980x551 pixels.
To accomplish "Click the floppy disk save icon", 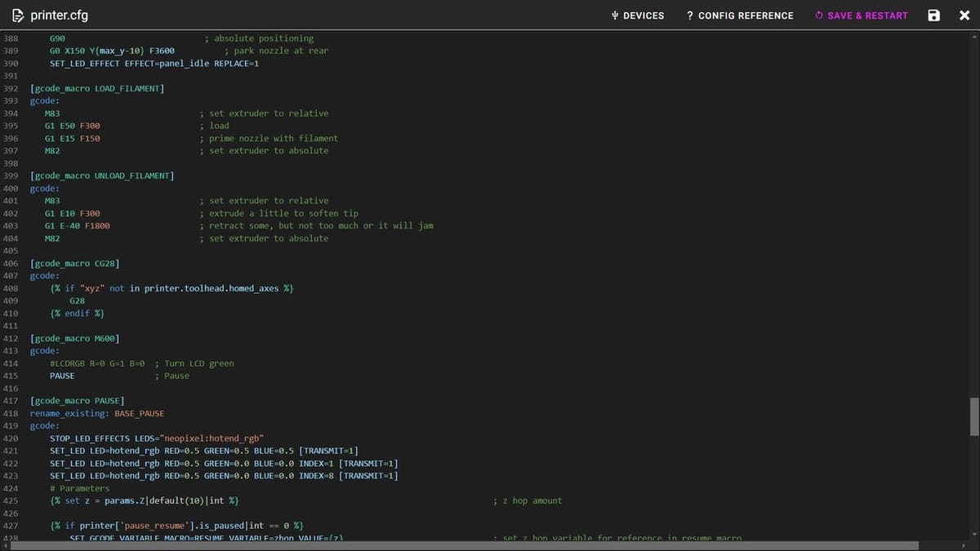I will [934, 16].
